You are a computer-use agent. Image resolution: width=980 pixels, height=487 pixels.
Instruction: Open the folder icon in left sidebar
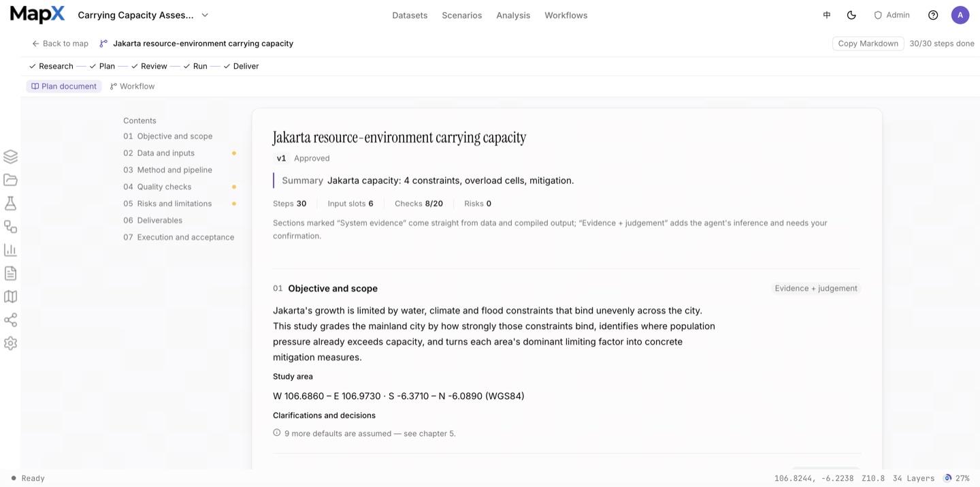[x=10, y=180]
